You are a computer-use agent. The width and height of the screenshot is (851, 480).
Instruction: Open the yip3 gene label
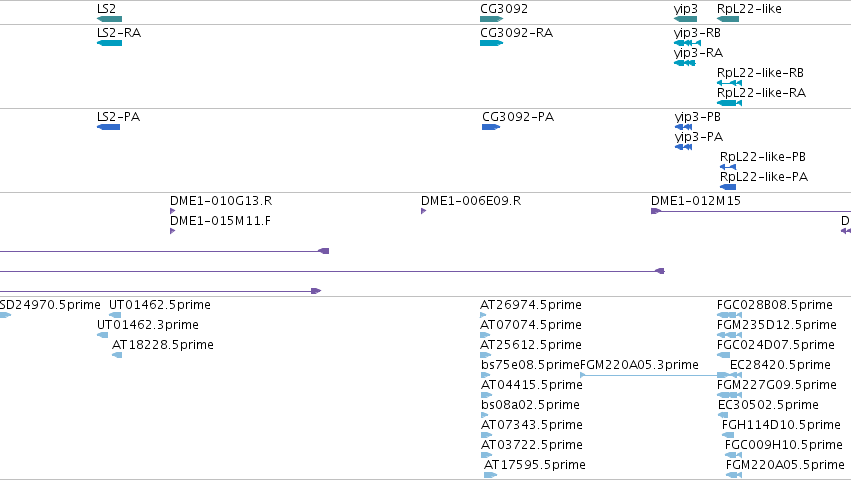[x=685, y=9]
